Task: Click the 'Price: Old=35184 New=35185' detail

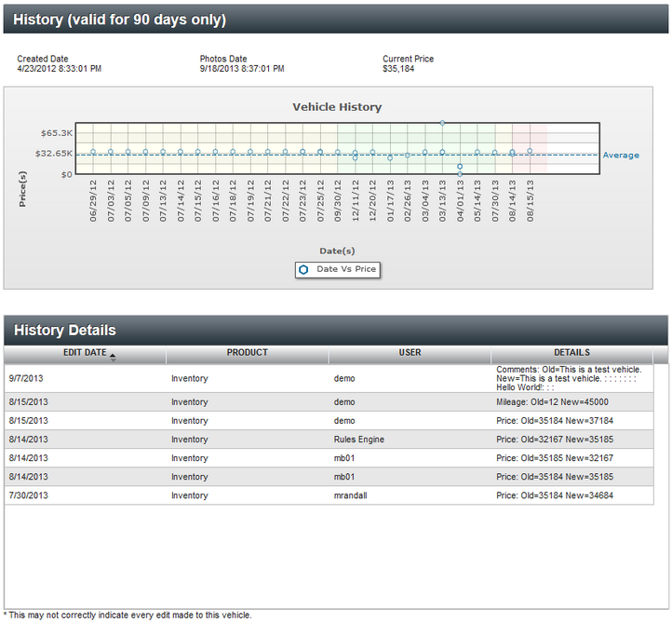Action: (x=555, y=477)
